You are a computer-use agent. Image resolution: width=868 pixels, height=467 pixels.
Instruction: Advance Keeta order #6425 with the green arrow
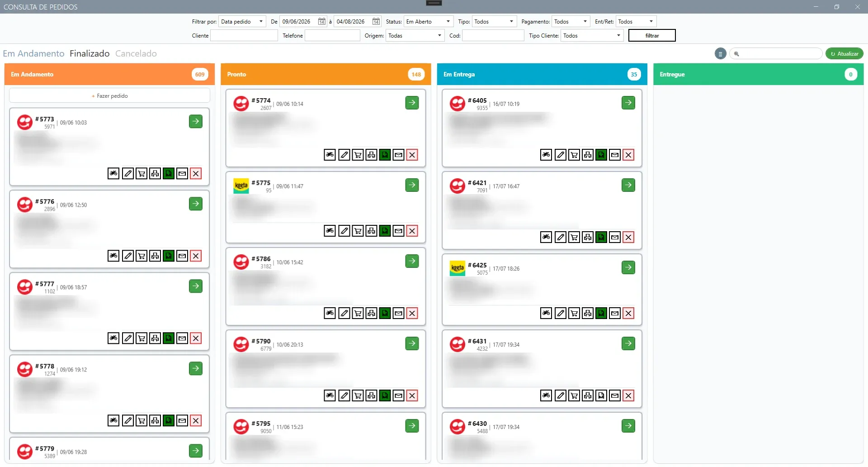pos(628,267)
